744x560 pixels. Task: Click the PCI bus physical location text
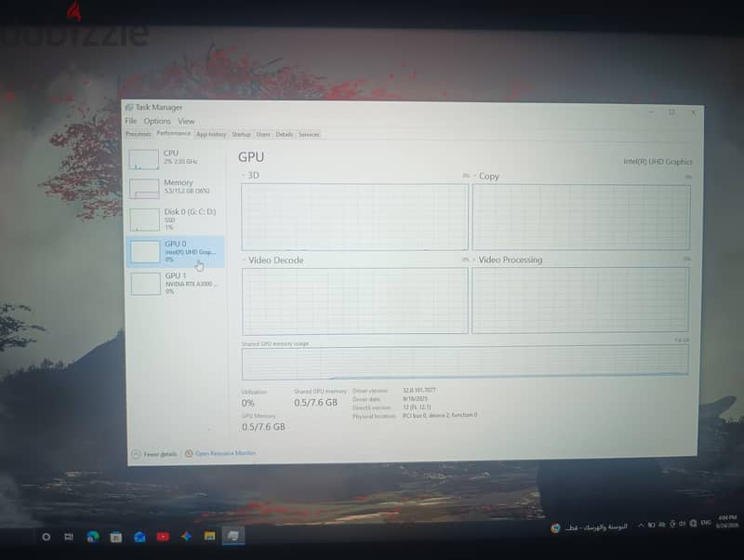pyautogui.click(x=440, y=415)
